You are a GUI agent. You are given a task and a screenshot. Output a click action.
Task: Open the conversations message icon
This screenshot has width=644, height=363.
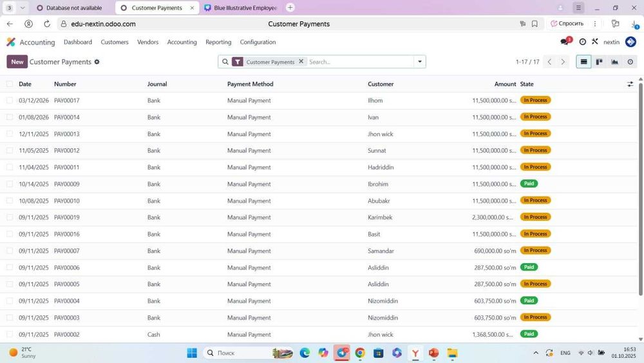pyautogui.click(x=565, y=41)
